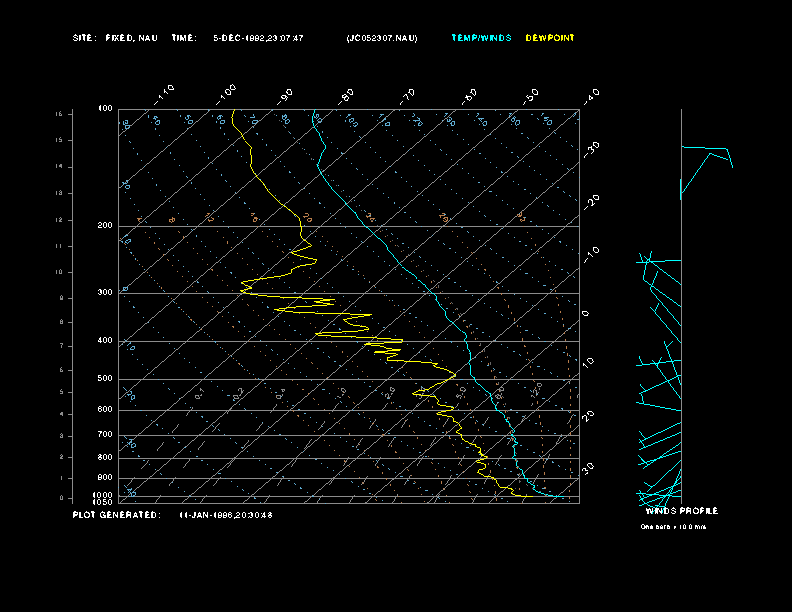Image resolution: width=792 pixels, height=612 pixels.
Task: Click the -110 temperature axis label
Action: point(164,95)
